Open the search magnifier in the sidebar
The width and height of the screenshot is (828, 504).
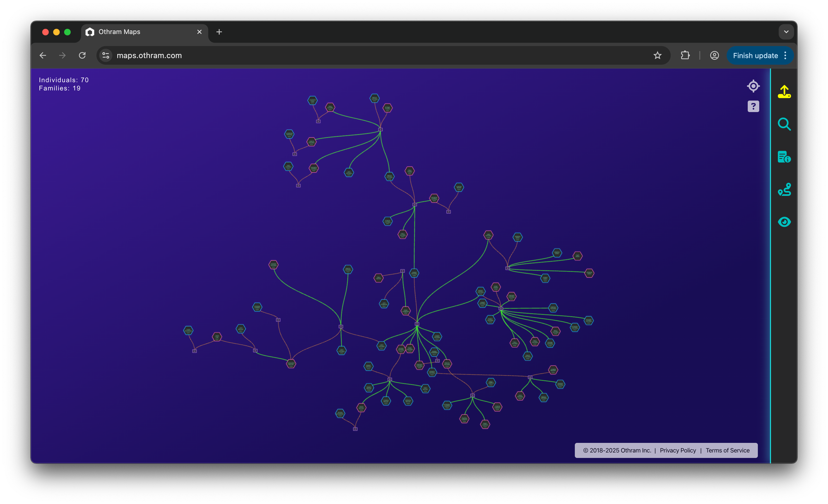click(784, 124)
